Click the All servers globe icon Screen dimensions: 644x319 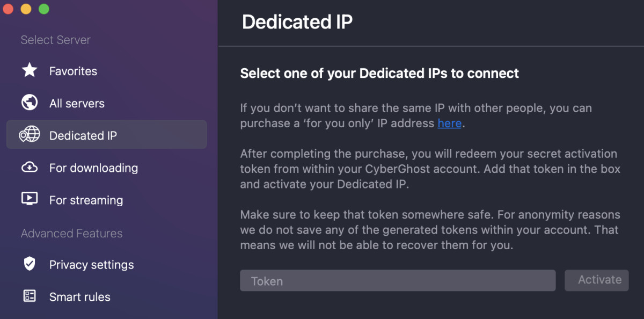(29, 103)
